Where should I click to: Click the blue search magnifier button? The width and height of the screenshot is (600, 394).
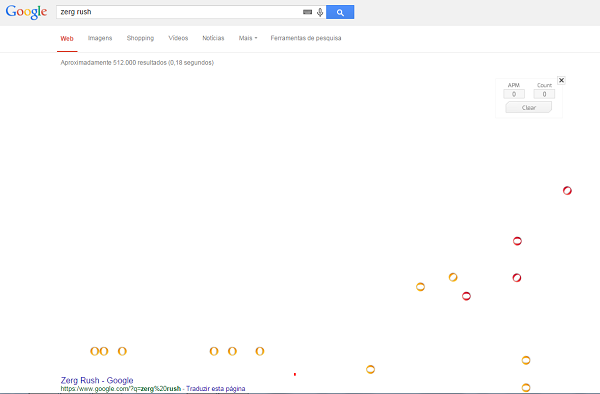click(x=340, y=12)
